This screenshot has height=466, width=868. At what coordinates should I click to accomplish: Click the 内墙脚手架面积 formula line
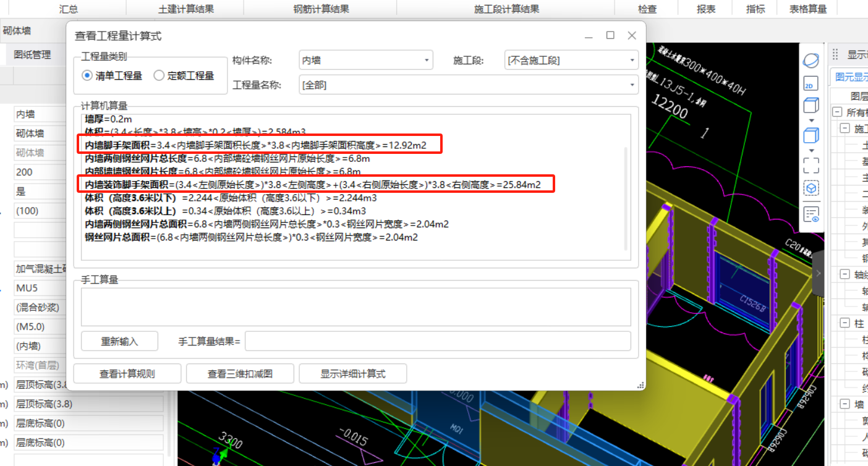[255, 145]
